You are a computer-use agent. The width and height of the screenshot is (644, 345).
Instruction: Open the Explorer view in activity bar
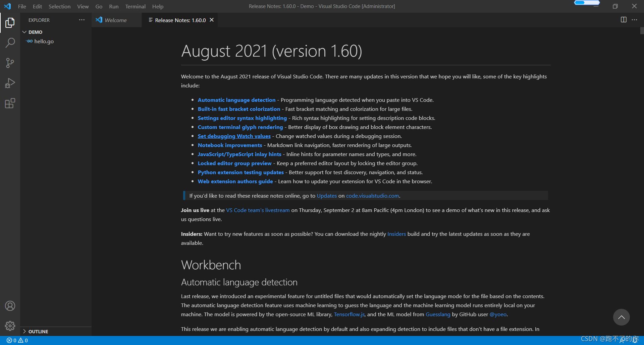pyautogui.click(x=10, y=23)
